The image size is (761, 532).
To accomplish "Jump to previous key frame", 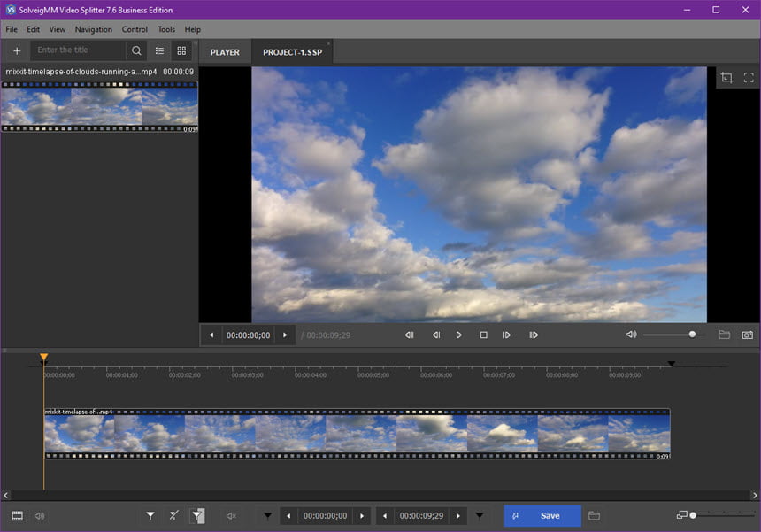I will (x=409, y=335).
